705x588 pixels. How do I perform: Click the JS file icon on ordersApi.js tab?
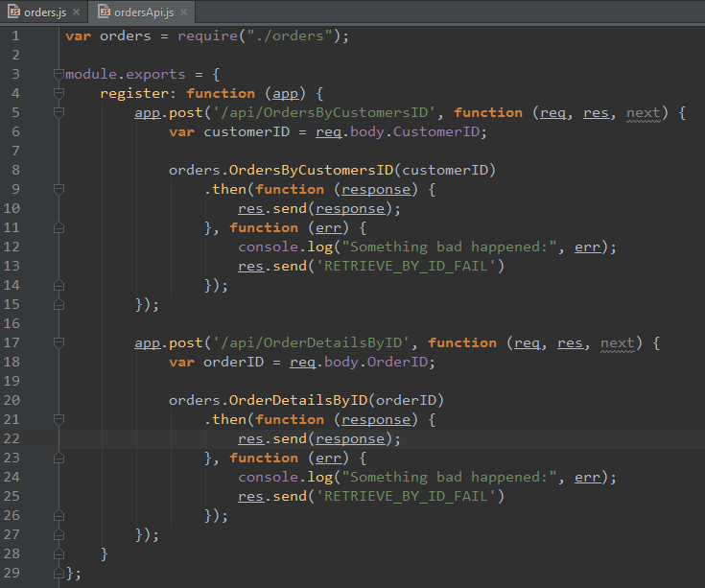click(104, 12)
